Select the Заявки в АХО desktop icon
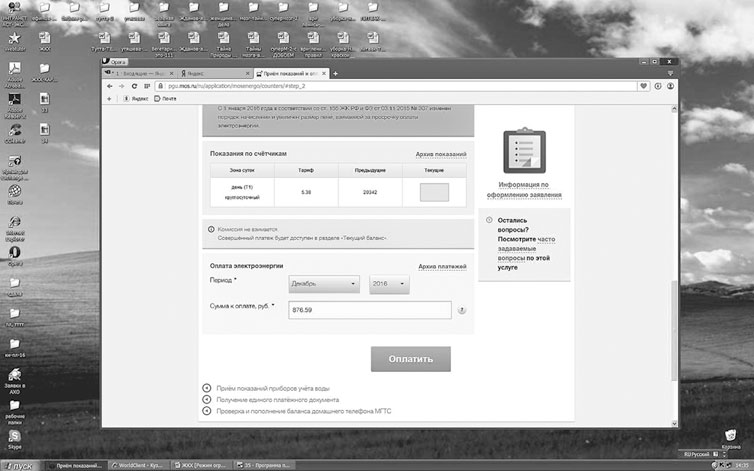The image size is (754, 471). coord(15,381)
